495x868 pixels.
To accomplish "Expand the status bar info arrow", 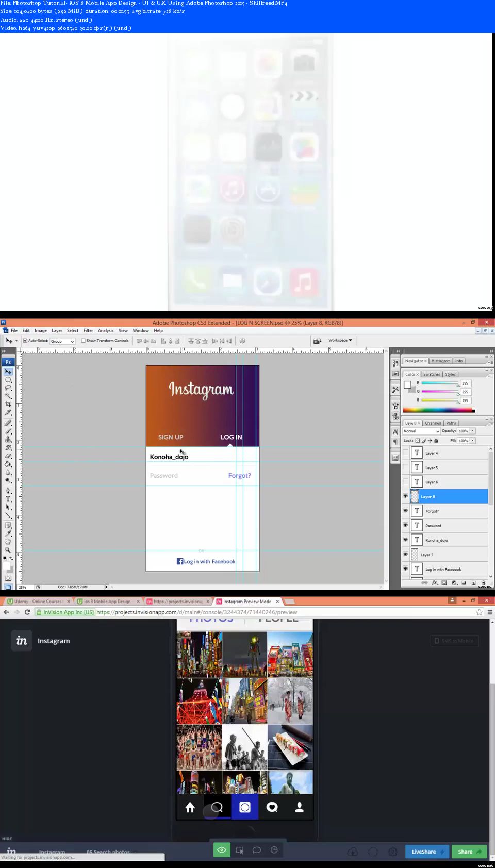I will tap(106, 587).
